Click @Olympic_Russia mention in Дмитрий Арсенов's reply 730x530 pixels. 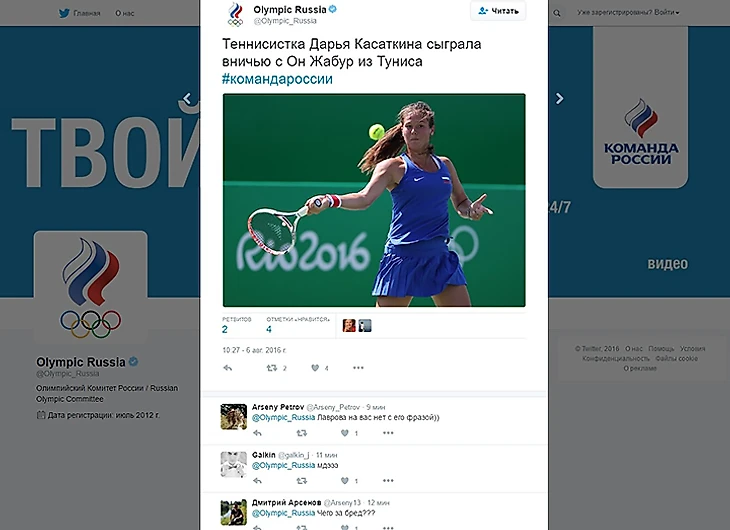coord(284,513)
